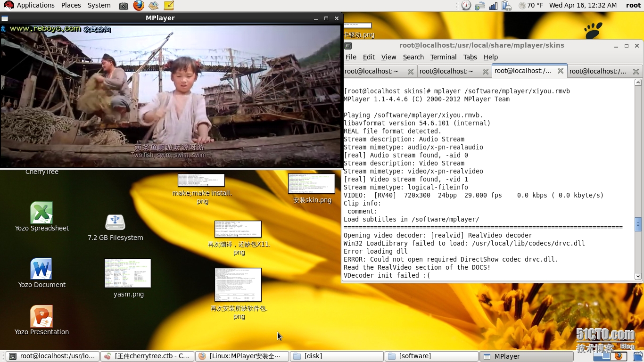
Task: Select the 安装skin.png desktop file
Action: click(x=312, y=189)
